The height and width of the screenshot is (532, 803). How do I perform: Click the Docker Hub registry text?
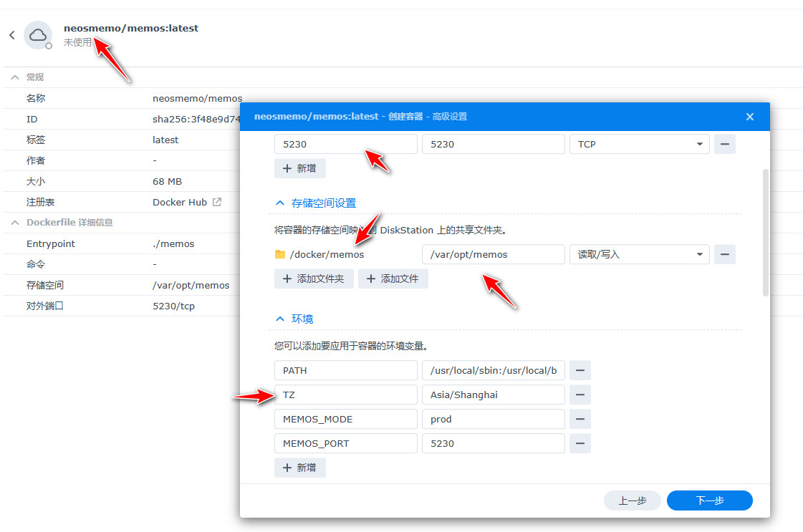pos(180,202)
